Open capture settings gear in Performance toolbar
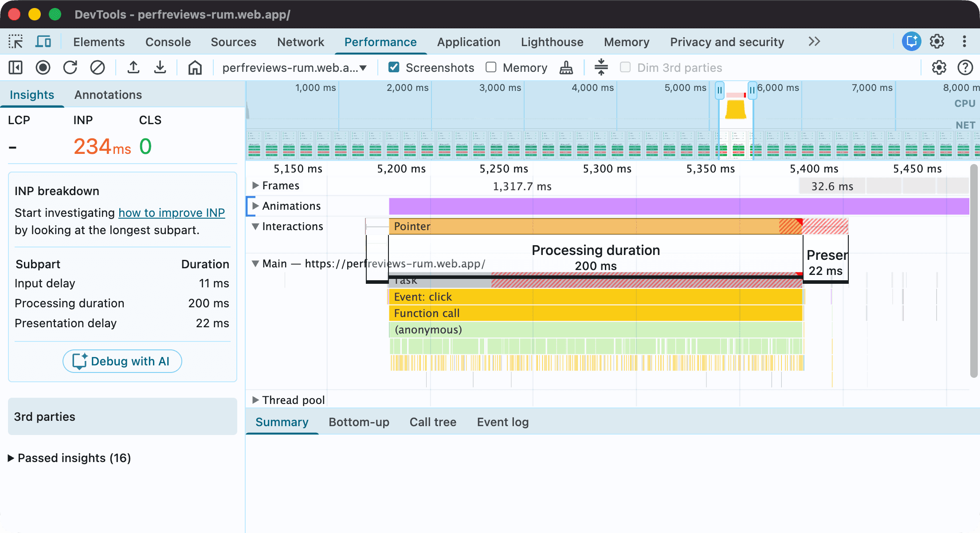This screenshot has width=980, height=533. point(939,68)
